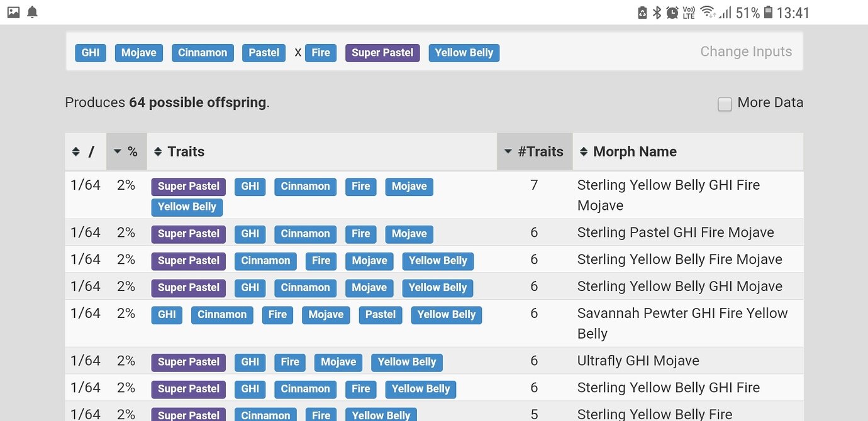Sort table by fraction column
Image resolution: width=868 pixels, height=421 pixels.
(x=85, y=151)
